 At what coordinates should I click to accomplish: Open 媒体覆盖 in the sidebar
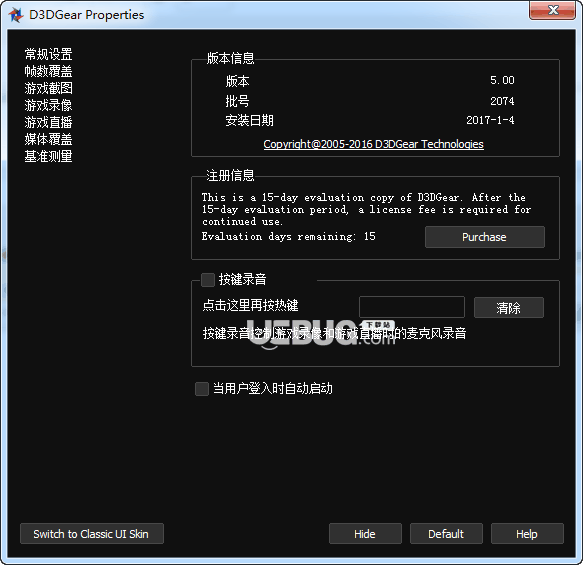click(x=48, y=139)
